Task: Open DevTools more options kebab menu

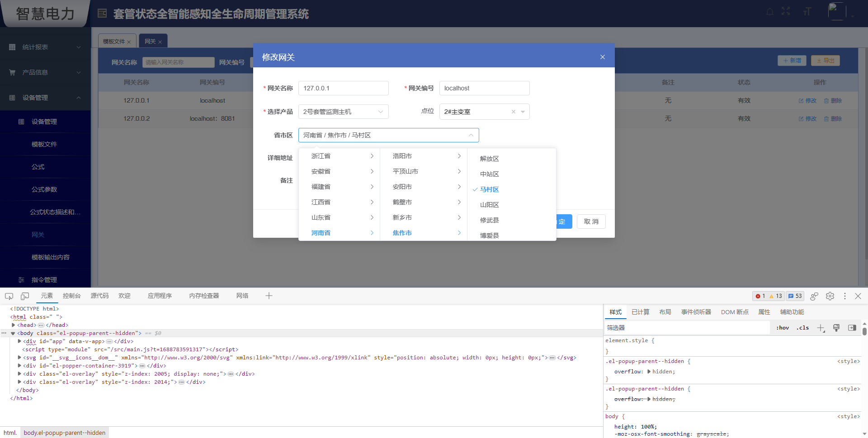Action: click(845, 296)
